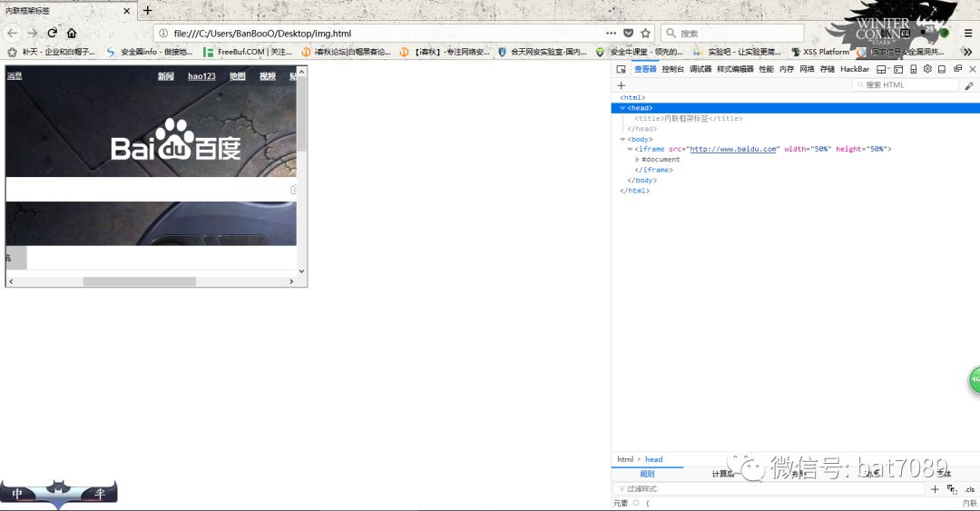Image resolution: width=980 pixels, height=511 pixels.
Task: Switch to the 调试器 Debugger tab
Action: click(x=701, y=69)
